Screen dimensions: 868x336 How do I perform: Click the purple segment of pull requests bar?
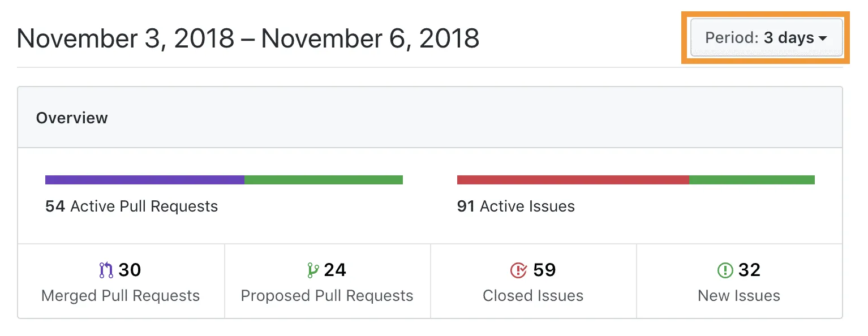(x=145, y=180)
